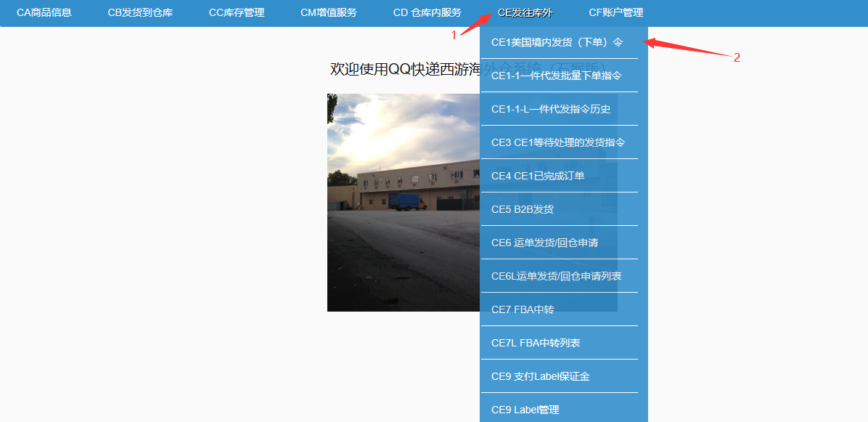The image size is (868, 422).
Task: Open the CA商品信息 menu
Action: (x=44, y=13)
